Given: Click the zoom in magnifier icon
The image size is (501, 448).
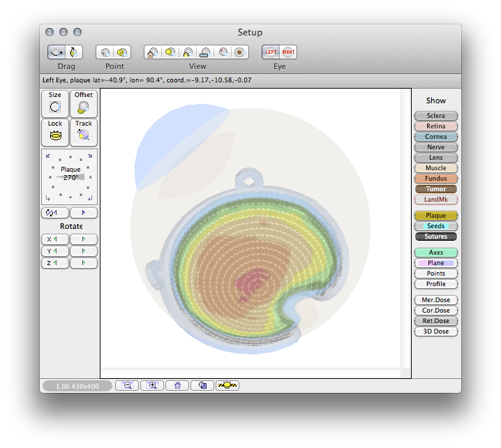Looking at the screenshot, I should tap(152, 385).
